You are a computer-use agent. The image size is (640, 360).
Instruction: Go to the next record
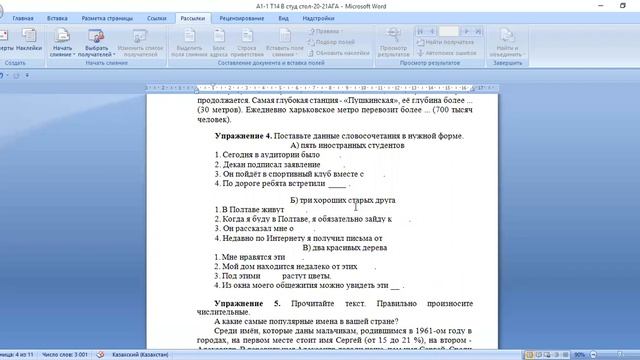467,31
